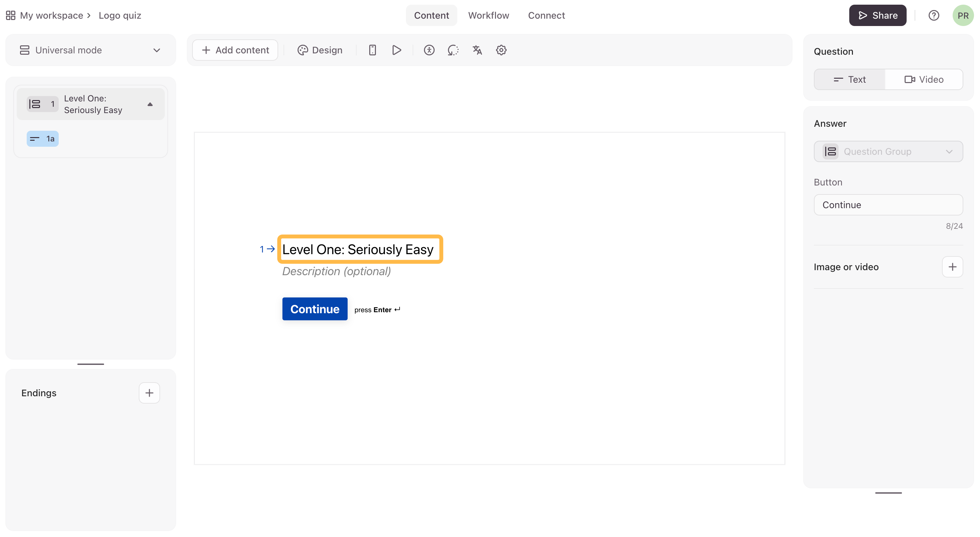Switch to the Connect tab
This screenshot has height=537, width=980.
coord(546,15)
